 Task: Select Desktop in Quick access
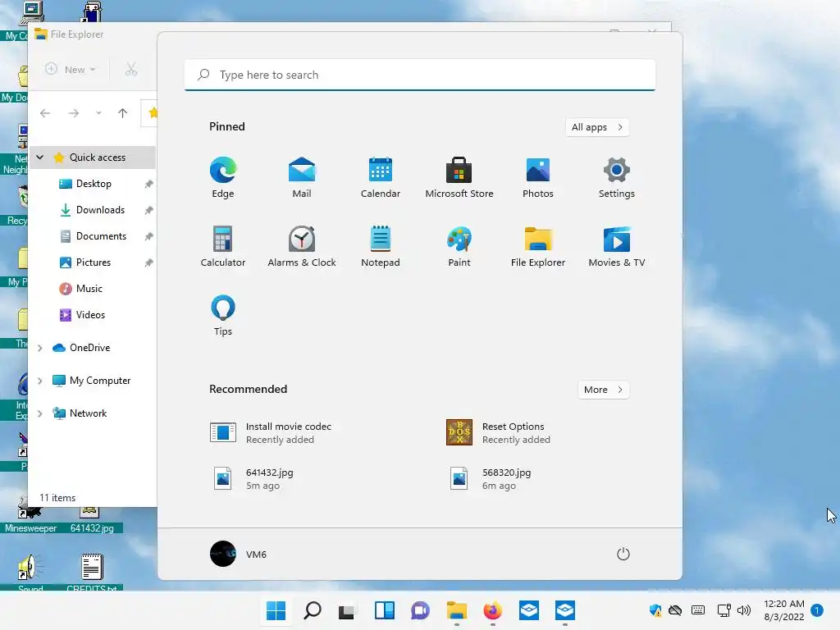coord(94,184)
